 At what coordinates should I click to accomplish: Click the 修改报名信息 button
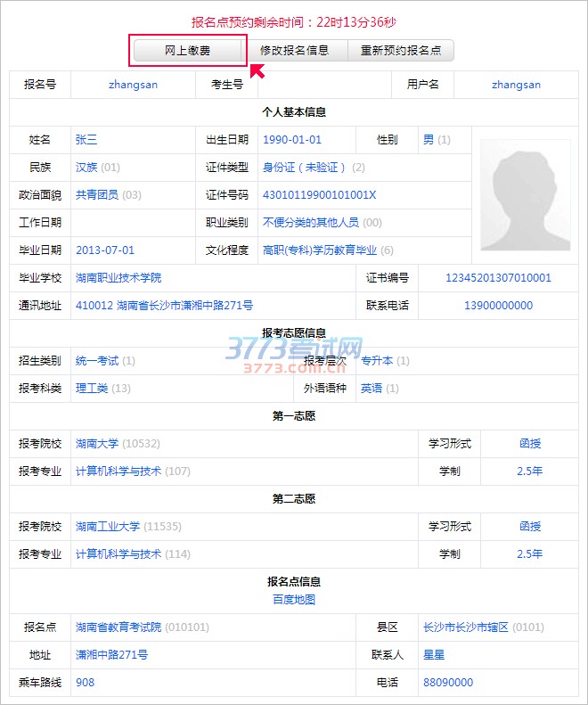(x=295, y=51)
